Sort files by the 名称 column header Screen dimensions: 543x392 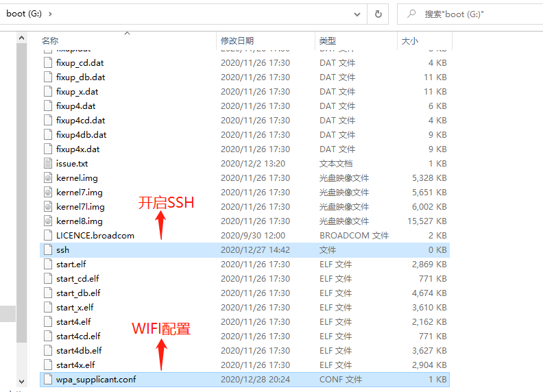(x=50, y=41)
